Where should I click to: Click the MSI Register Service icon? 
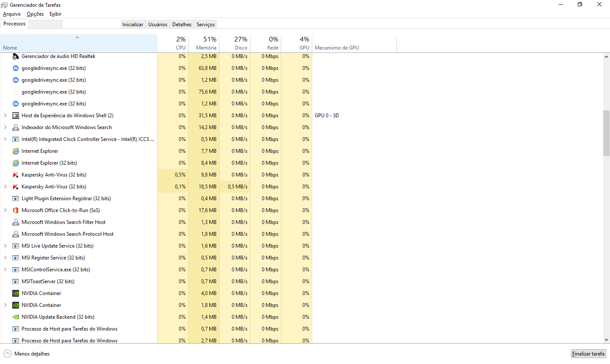click(x=16, y=258)
